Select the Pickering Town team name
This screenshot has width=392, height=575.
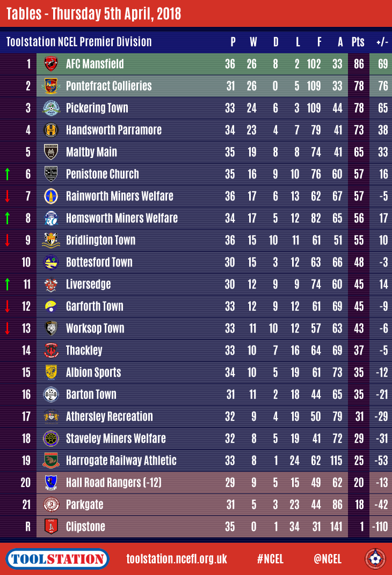click(97, 108)
